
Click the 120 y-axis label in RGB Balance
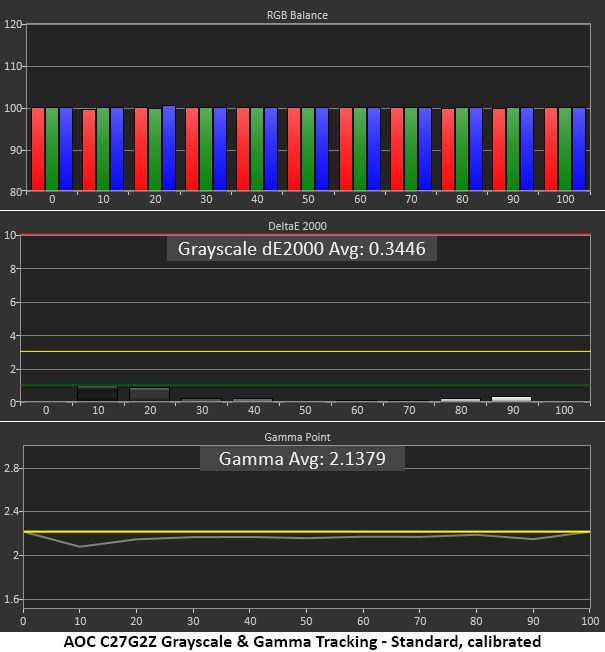click(x=12, y=24)
